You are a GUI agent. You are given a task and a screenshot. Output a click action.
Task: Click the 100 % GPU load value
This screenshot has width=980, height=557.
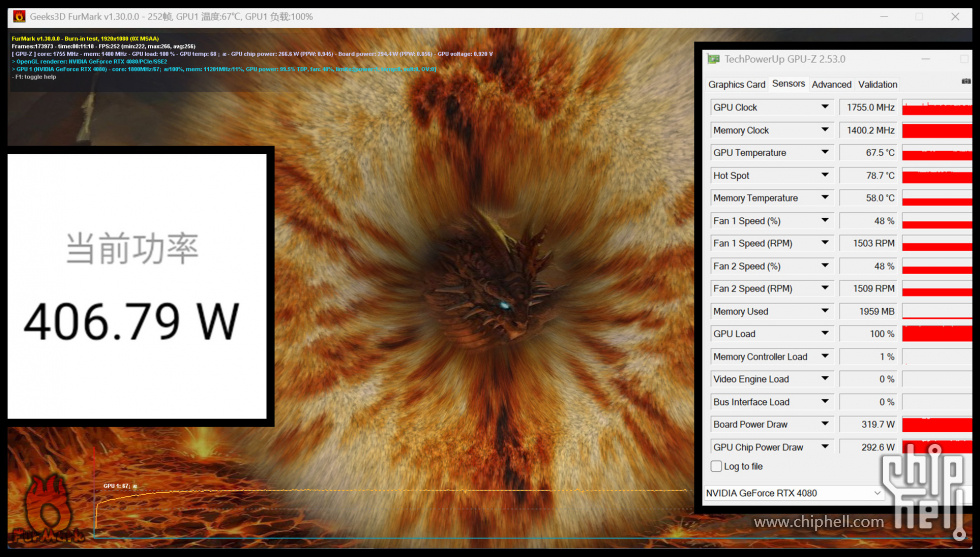click(869, 334)
